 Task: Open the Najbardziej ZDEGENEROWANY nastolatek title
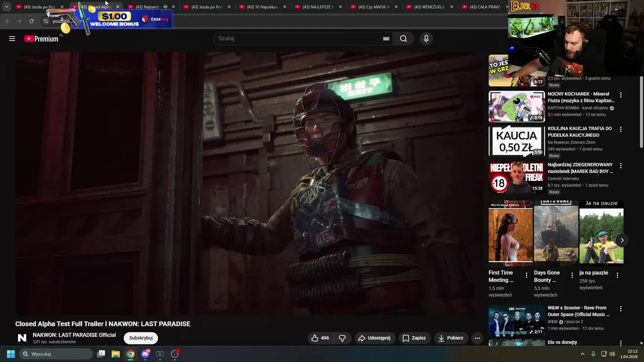pos(580,168)
